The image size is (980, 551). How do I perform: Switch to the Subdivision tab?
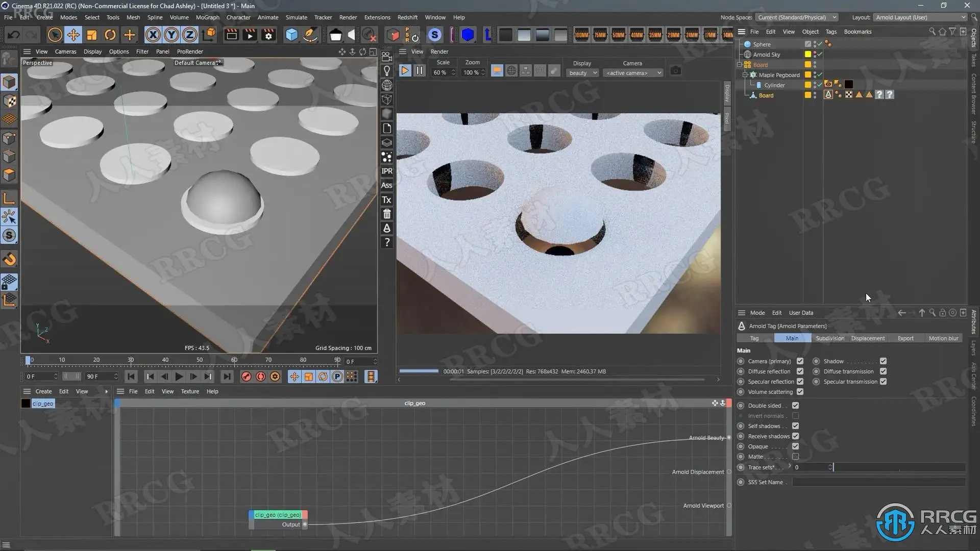pos(829,338)
